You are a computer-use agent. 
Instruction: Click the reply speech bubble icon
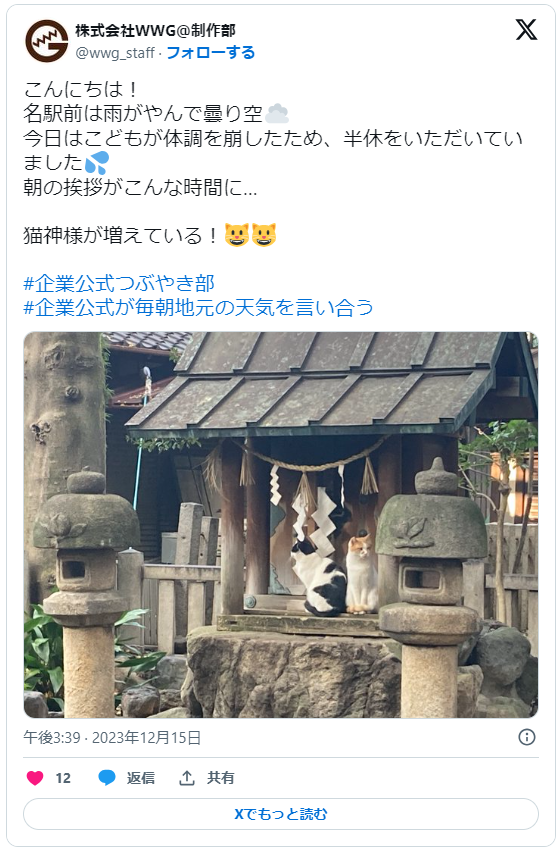click(x=107, y=778)
